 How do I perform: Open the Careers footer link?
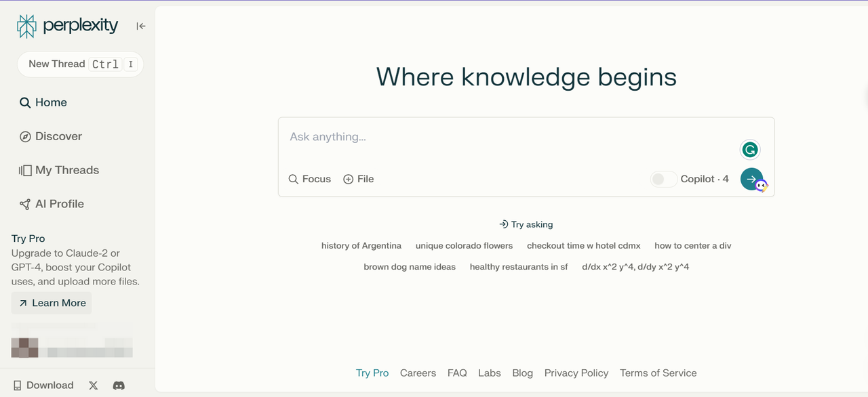coord(418,373)
